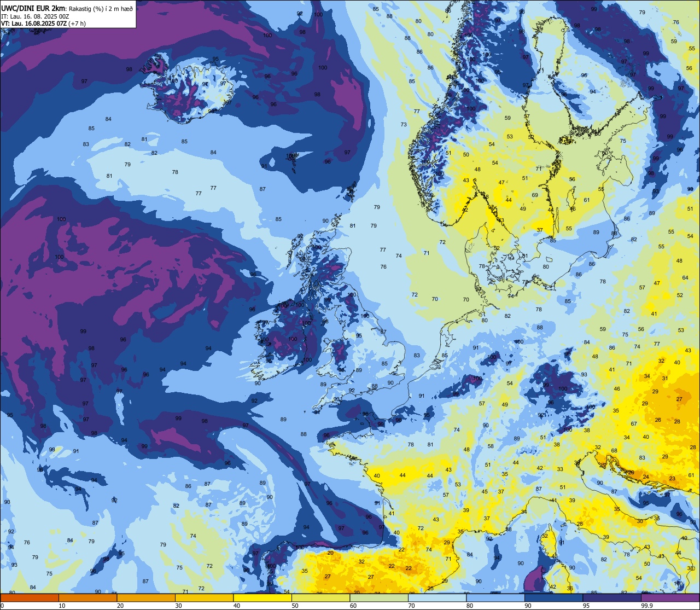The image size is (700, 610).
Task: Click the '99.9' legend scale label
Action: coord(647,606)
